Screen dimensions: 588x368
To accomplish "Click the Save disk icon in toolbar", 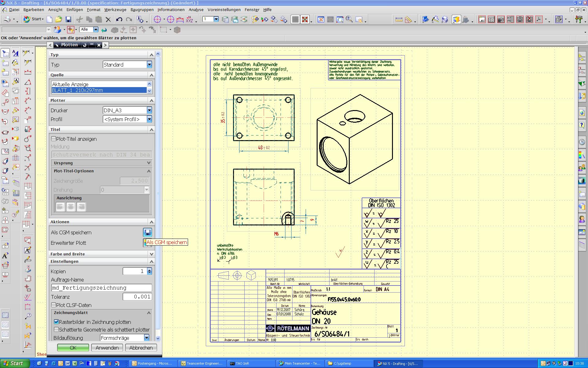I will tap(68, 20).
